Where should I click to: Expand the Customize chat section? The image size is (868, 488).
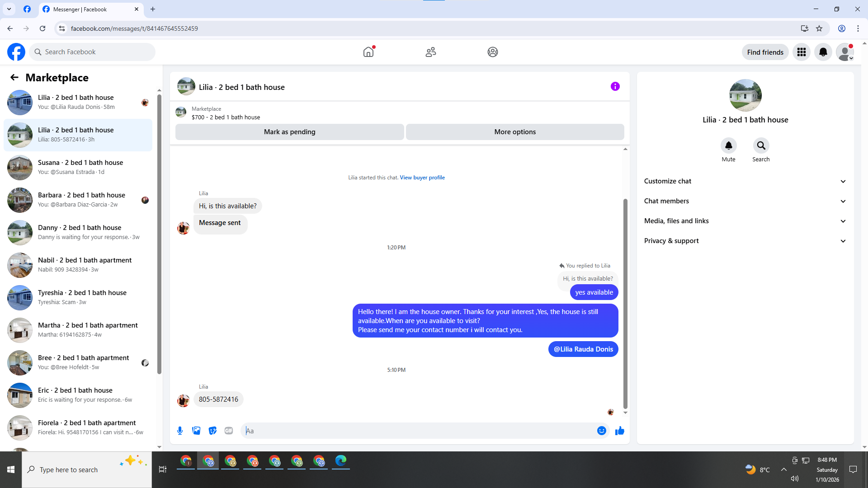point(745,181)
